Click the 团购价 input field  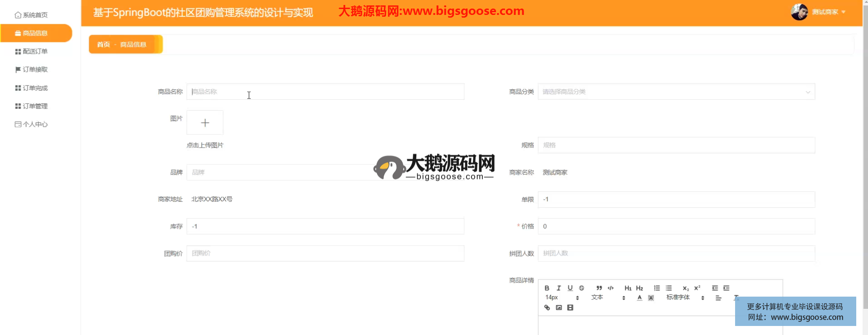(325, 253)
